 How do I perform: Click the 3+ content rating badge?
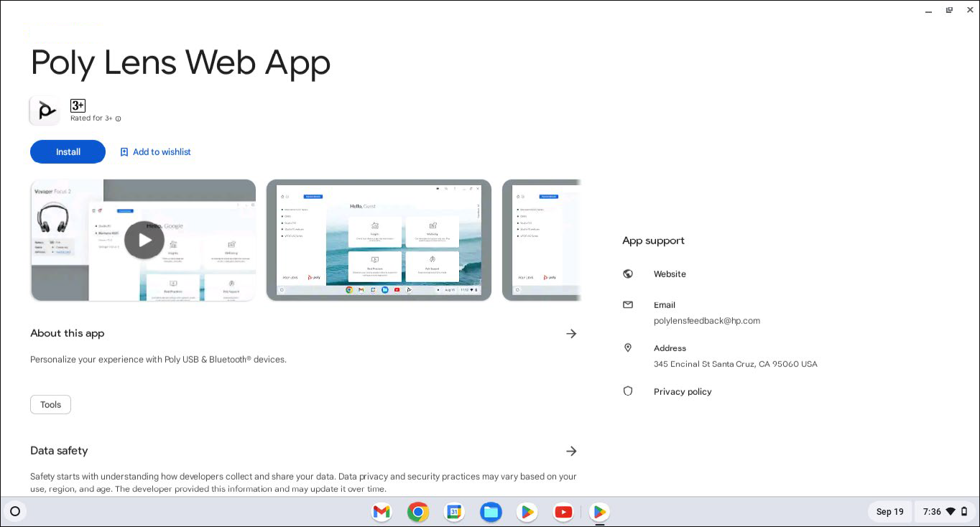(77, 105)
